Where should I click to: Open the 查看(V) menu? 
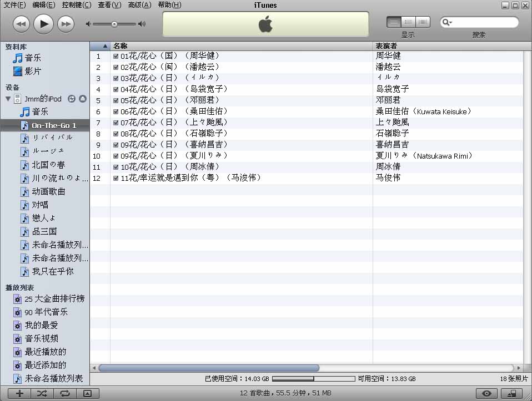pos(109,5)
